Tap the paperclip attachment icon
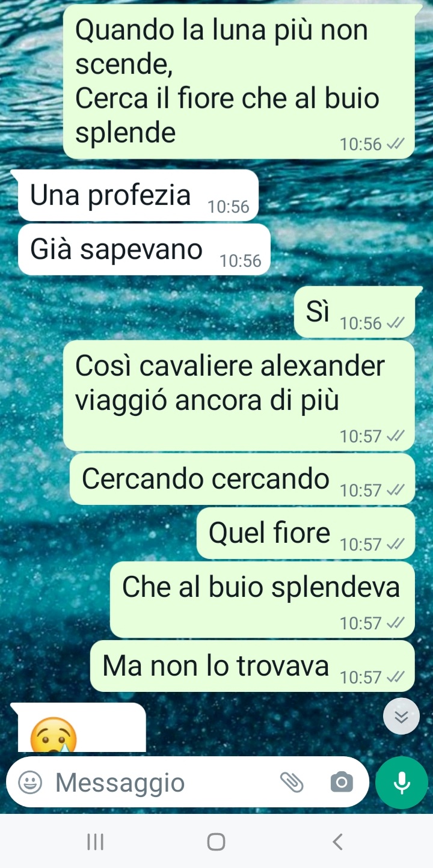Viewport: 433px width, 868px height. [x=292, y=783]
